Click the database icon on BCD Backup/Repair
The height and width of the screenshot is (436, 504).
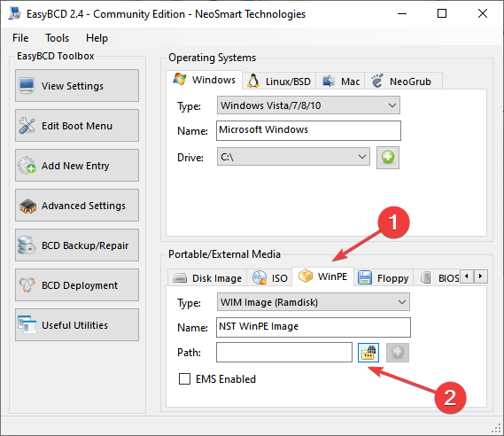[27, 245]
